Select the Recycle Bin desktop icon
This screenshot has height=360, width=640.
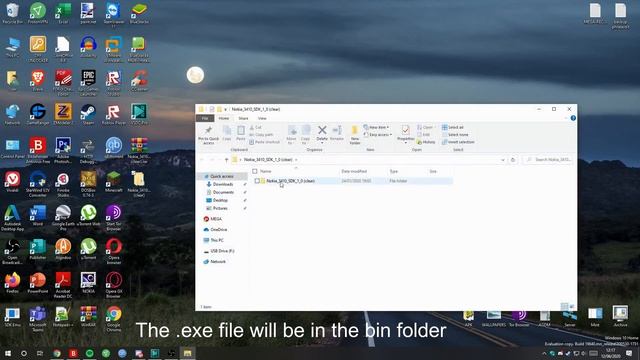pos(12,13)
